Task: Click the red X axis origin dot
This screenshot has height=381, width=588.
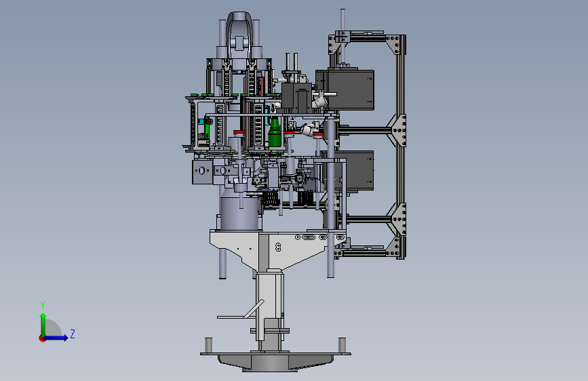Action: (42, 338)
